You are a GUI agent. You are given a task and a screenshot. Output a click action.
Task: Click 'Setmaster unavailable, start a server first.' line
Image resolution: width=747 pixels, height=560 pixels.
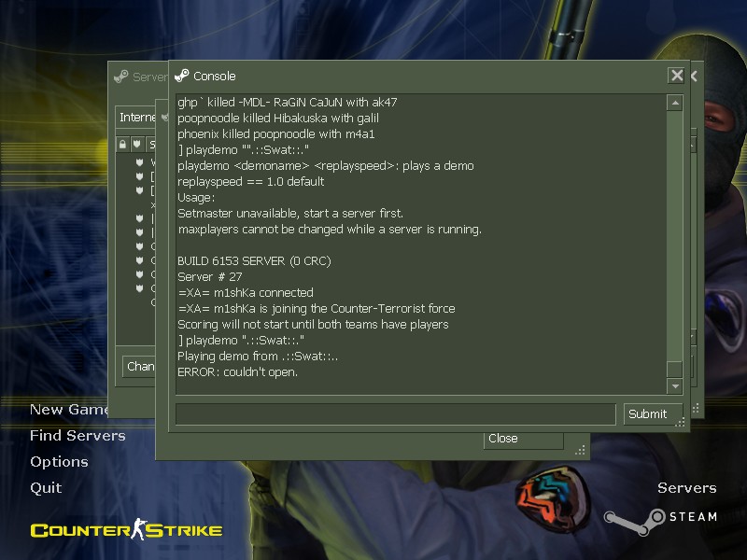tap(290, 214)
